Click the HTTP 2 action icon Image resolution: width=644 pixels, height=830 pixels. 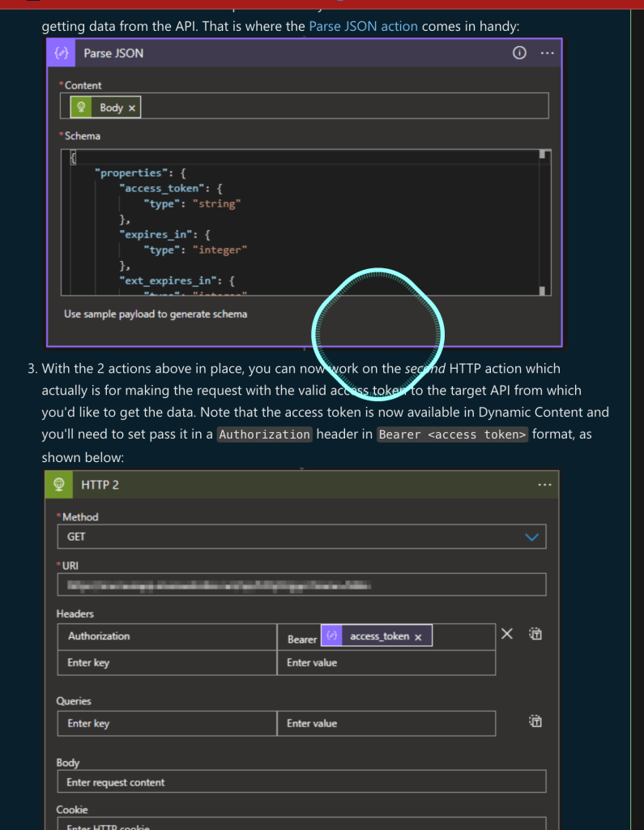59,485
